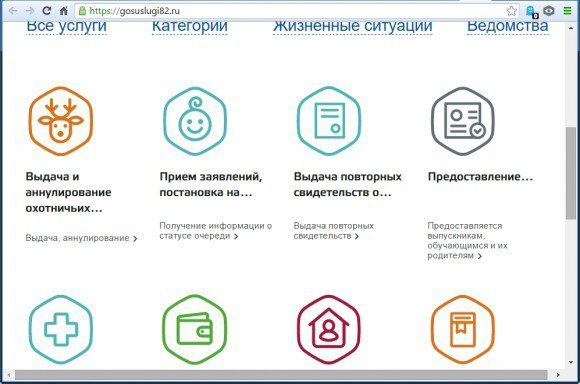Click the certificate document icon
Image resolution: width=580 pixels, height=384 pixels.
click(329, 121)
